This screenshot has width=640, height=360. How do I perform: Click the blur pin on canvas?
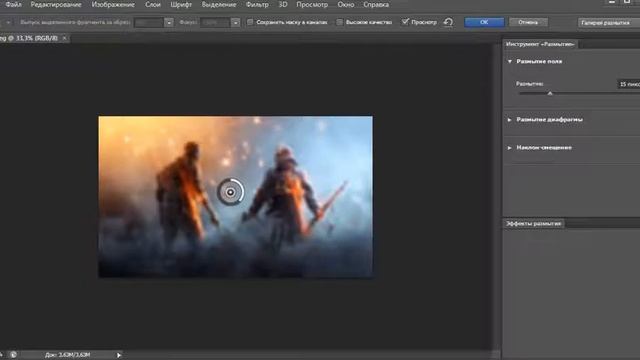coord(231,192)
